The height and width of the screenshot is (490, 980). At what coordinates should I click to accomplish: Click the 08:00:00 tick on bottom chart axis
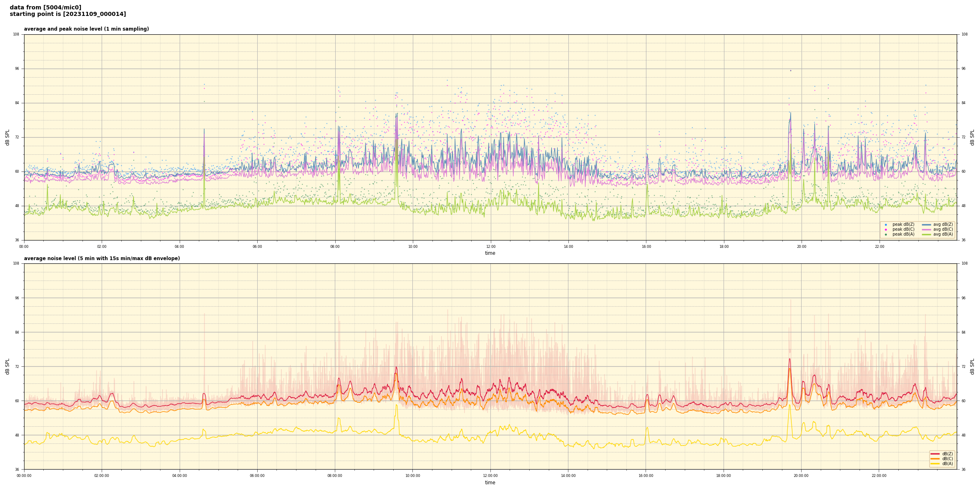(x=335, y=476)
